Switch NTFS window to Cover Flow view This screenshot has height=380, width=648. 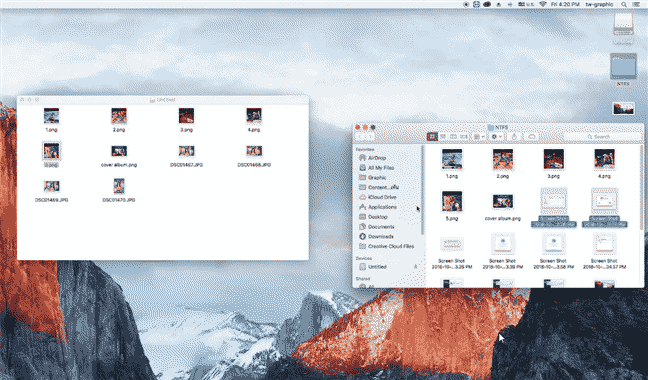pyautogui.click(x=463, y=136)
